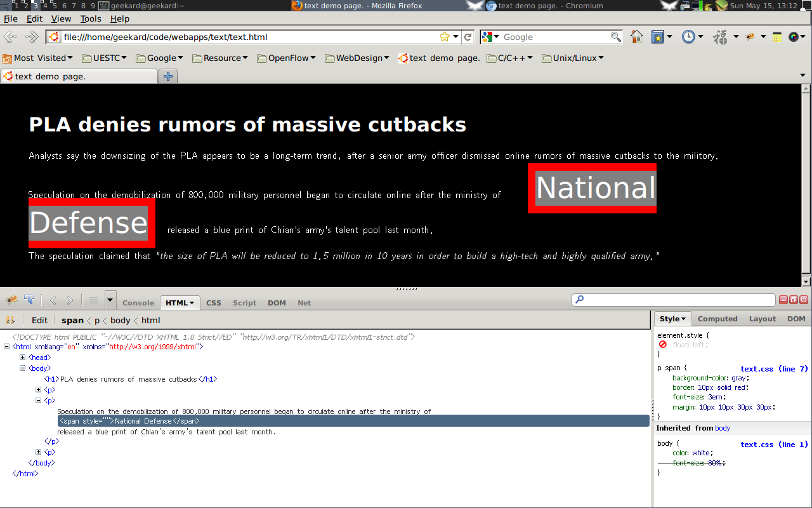Viewport: 812px width, 508px height.
Task: Open the UESTC bookmarks folder dropdown
Action: pyautogui.click(x=110, y=58)
